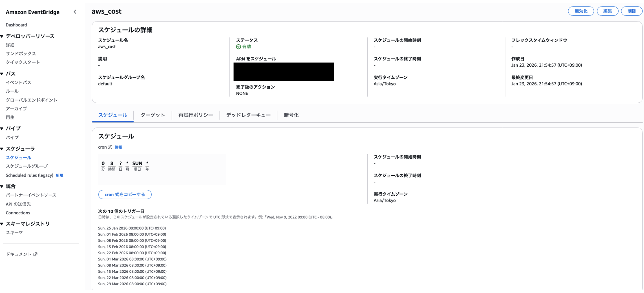Open ルール in the sidebar
644x293 pixels.
pos(12,91)
